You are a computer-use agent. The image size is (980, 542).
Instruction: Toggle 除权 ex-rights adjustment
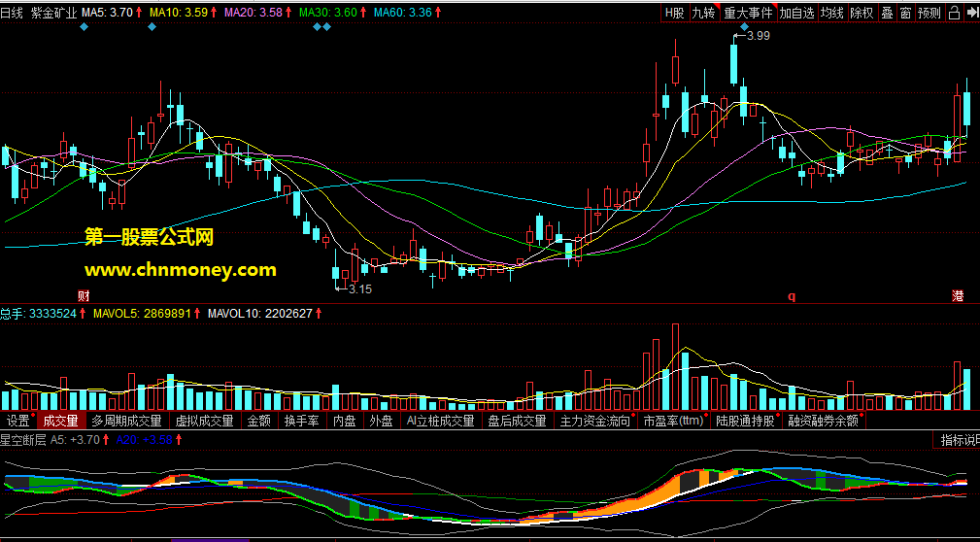862,13
